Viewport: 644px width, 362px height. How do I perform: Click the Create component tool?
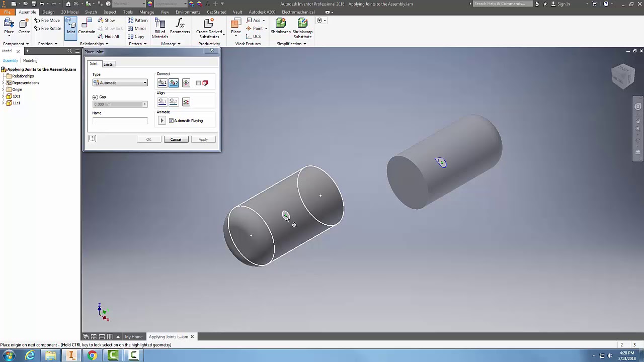click(x=24, y=26)
